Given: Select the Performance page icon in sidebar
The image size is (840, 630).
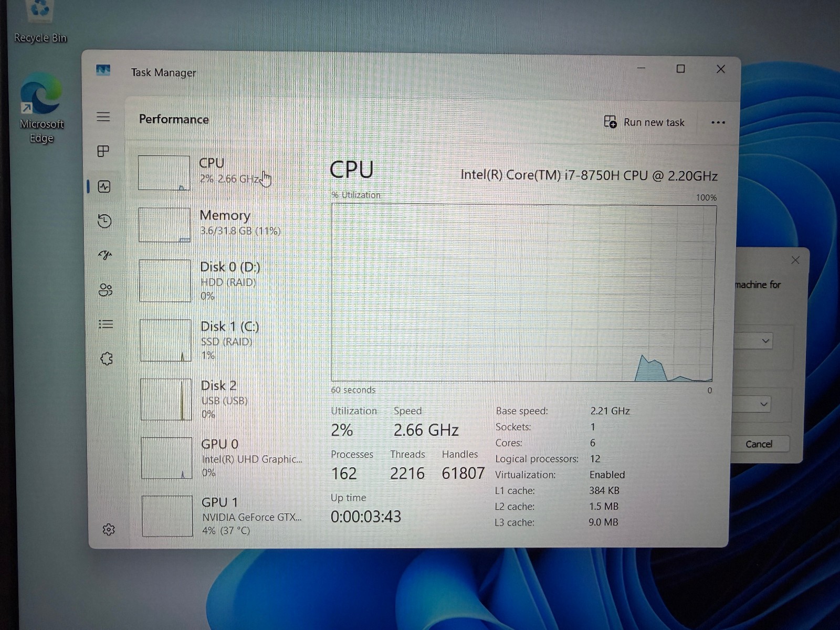Looking at the screenshot, I should [104, 186].
